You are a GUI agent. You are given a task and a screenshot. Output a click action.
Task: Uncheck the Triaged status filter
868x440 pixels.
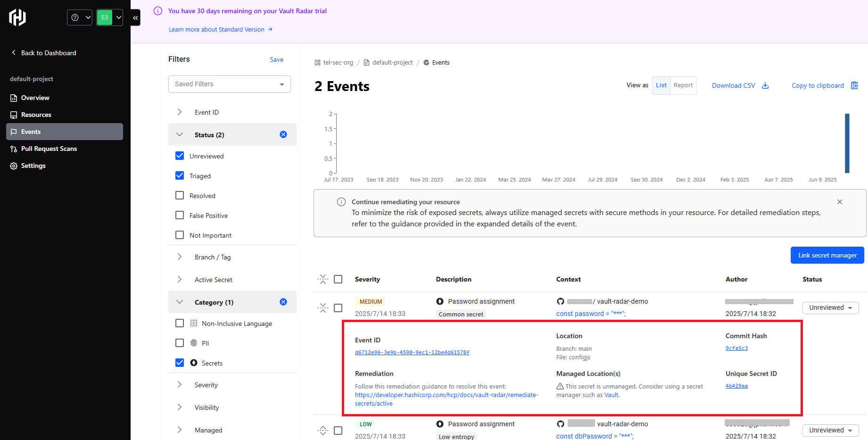tap(180, 175)
